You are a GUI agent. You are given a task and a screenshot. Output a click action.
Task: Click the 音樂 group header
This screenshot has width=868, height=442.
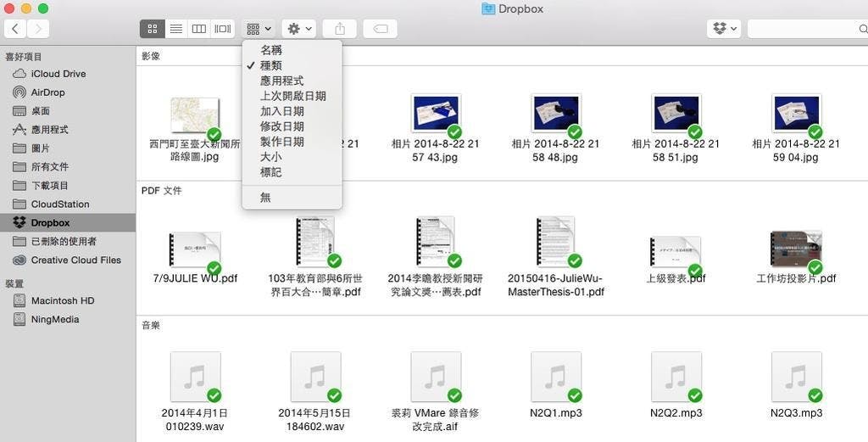[x=151, y=326]
